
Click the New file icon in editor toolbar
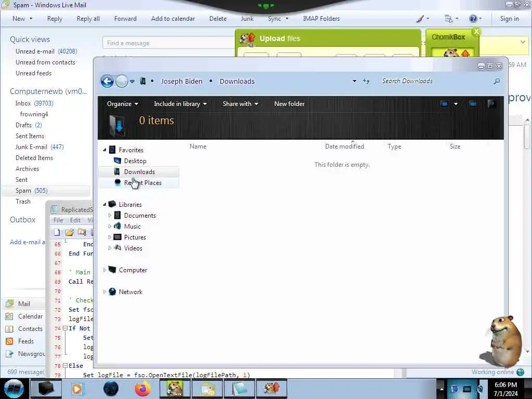pos(57,232)
